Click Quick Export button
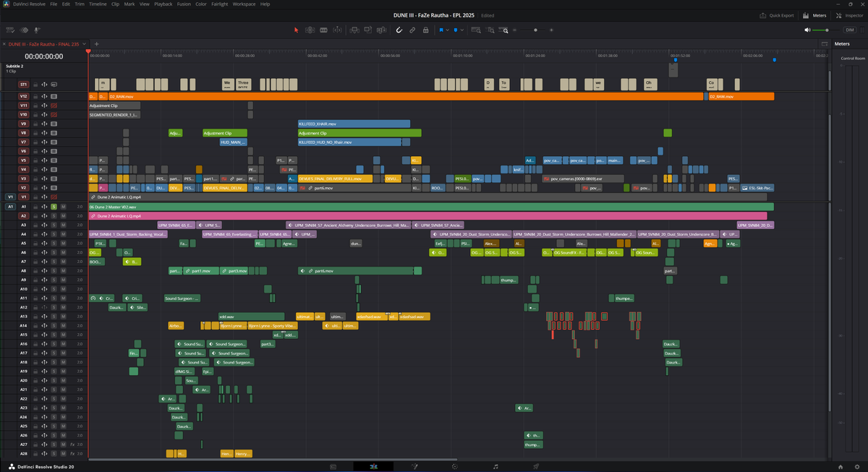The width and height of the screenshot is (868, 472). (x=777, y=15)
